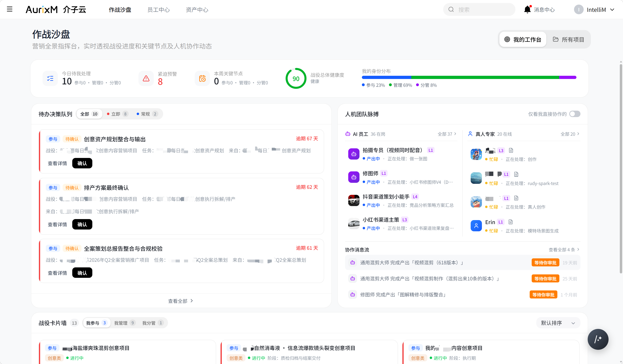
Task: Confirm 全案策划总报告整合与合规校验 task
Action: [x=82, y=273]
